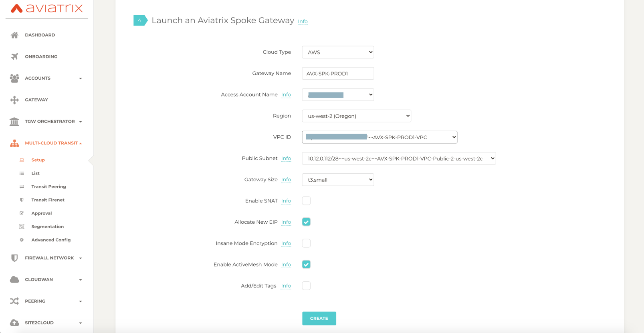The height and width of the screenshot is (333, 644).
Task: Toggle the Insane Mode Encryption checkbox
Action: point(306,243)
